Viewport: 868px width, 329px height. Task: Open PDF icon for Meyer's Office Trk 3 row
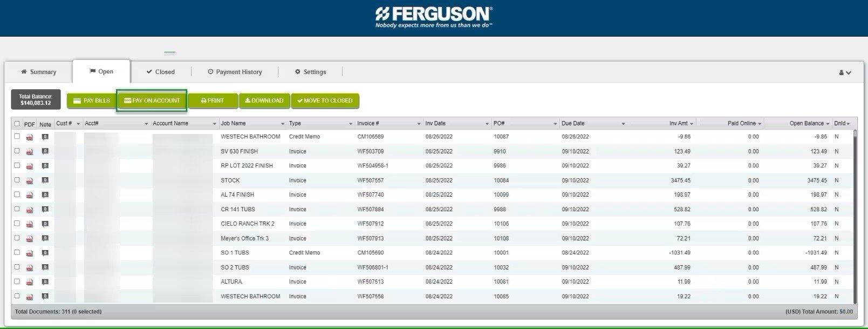point(30,239)
